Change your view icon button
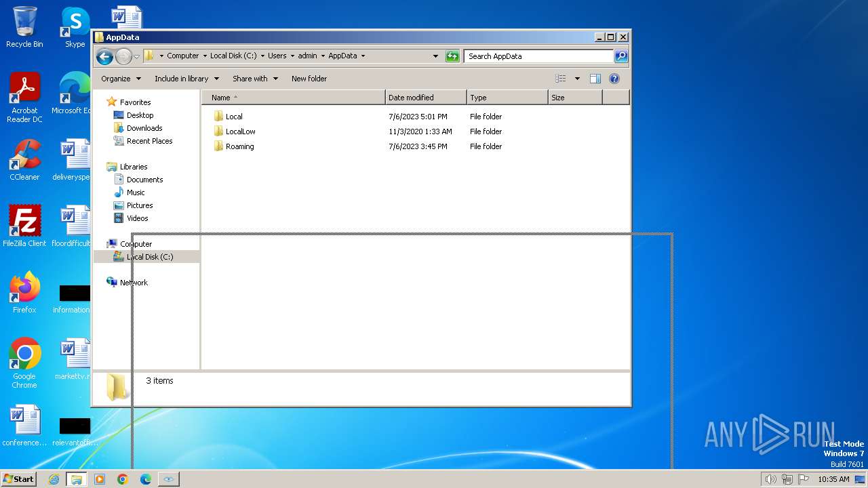 click(x=561, y=79)
